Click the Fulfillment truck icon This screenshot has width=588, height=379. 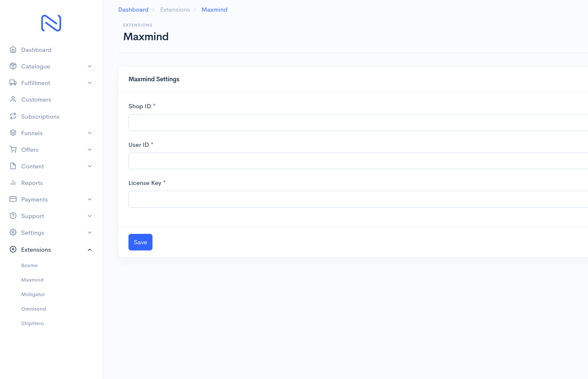[x=13, y=83]
